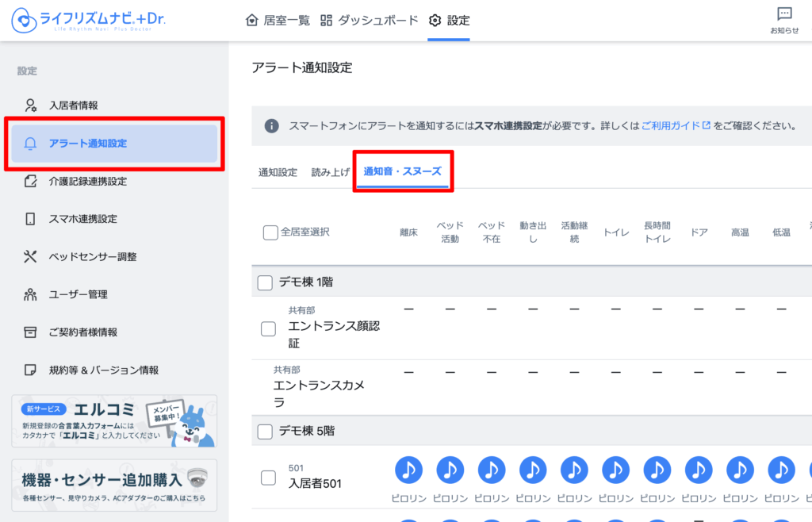812x522 pixels.
Task: Click the エルコミ new service banner
Action: click(x=114, y=421)
